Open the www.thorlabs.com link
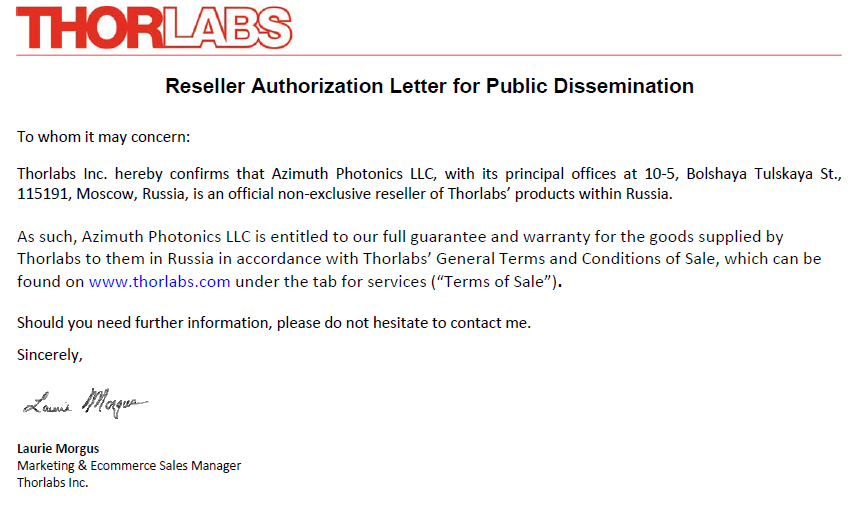Image resolution: width=853 pixels, height=508 pixels. [160, 282]
